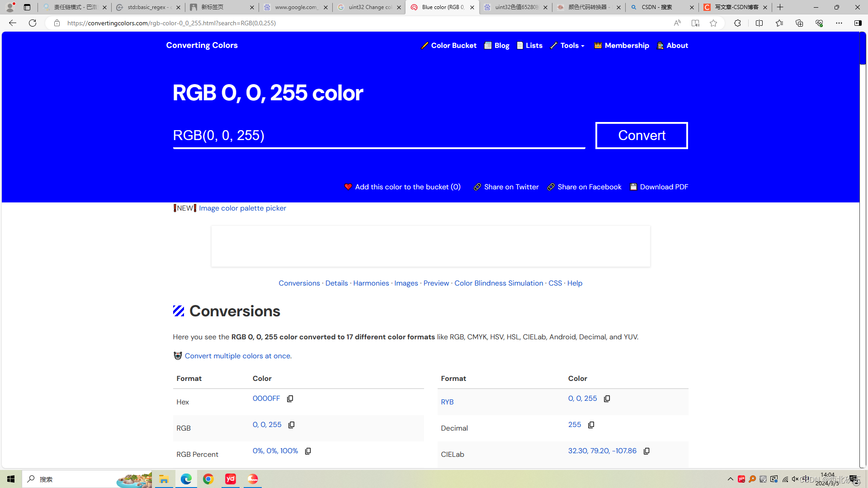Toggle browser split screen view
868x488 pixels.
[759, 23]
